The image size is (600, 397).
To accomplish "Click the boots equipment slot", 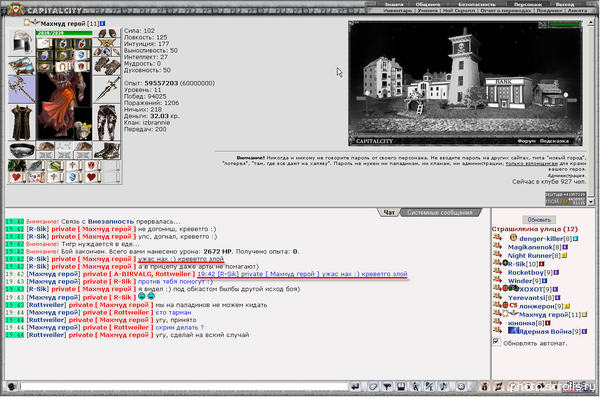I will pos(107,150).
